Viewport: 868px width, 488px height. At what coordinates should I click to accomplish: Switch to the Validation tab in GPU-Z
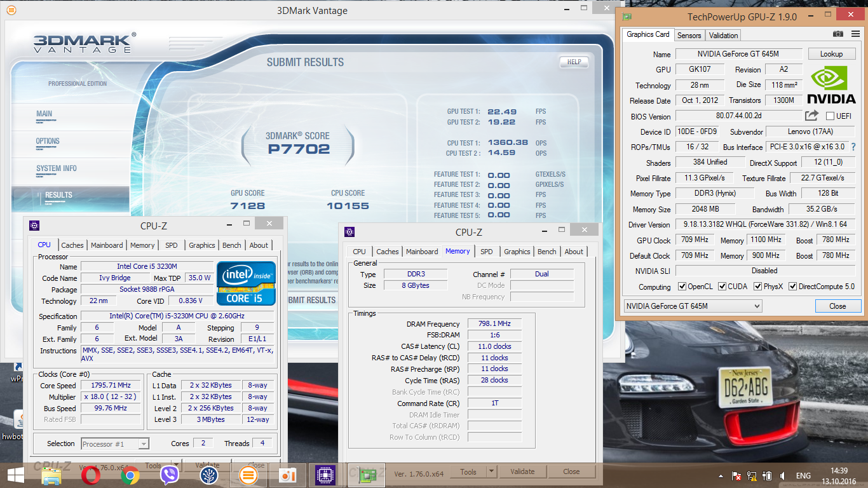(x=723, y=36)
